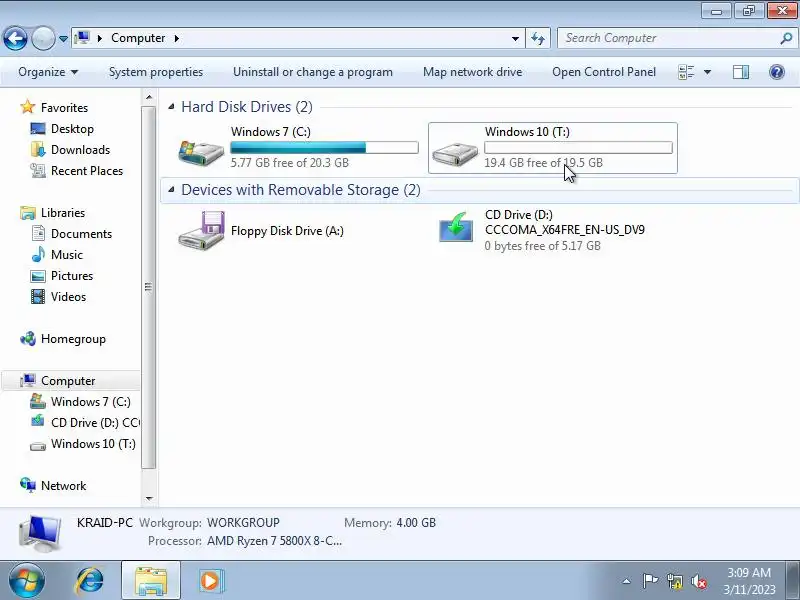The image size is (800, 600).
Task: Click navigation pane scroll down arrow
Action: click(148, 498)
